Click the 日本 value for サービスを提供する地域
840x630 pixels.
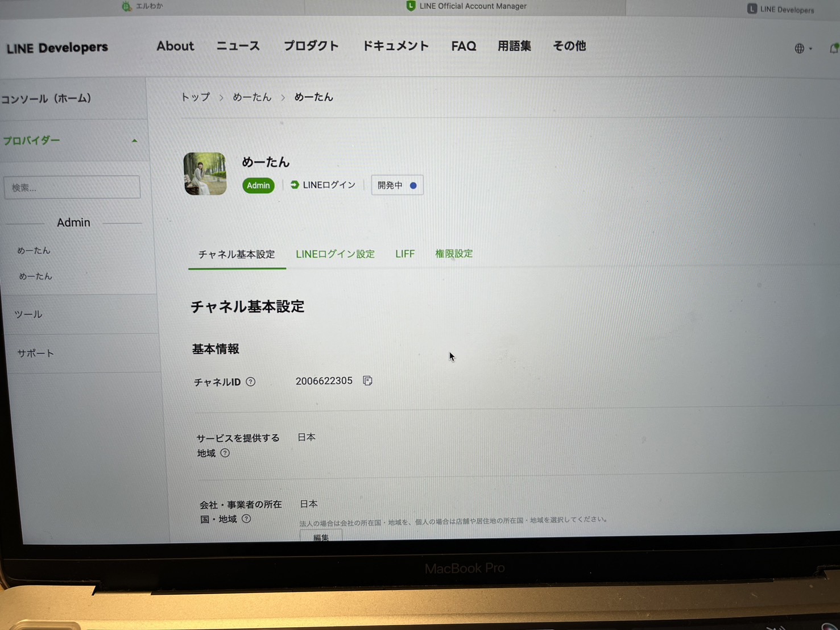coord(307,437)
